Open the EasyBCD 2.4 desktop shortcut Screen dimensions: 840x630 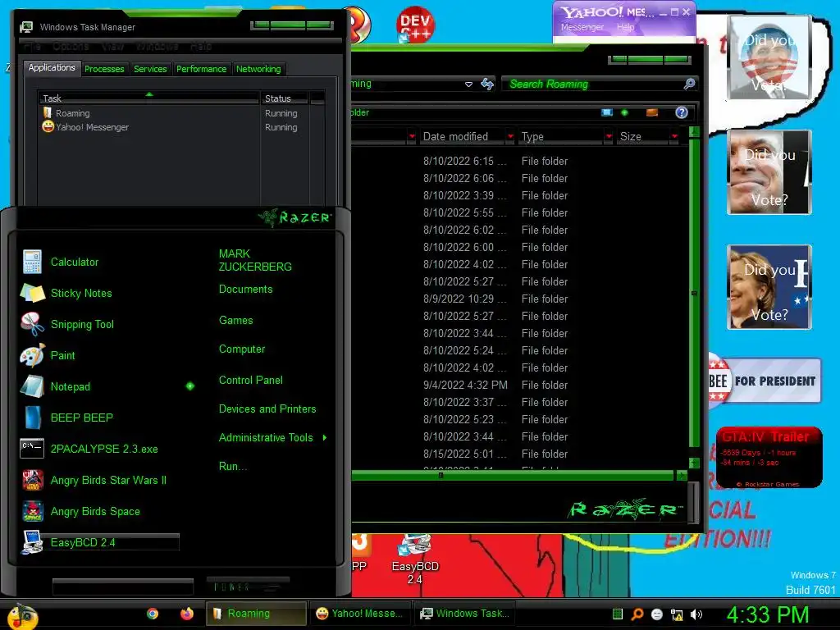click(414, 559)
